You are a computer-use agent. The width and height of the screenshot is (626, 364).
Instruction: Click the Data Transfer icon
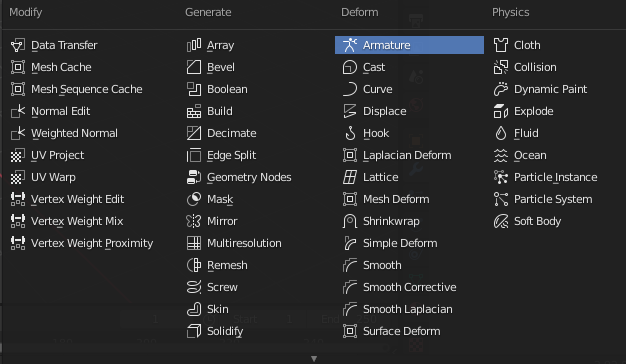[x=18, y=45]
